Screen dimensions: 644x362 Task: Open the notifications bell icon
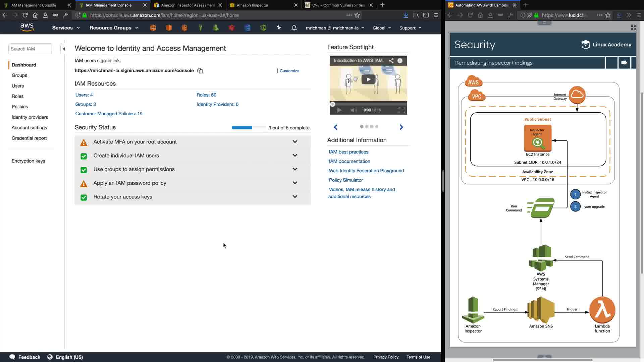coord(294,28)
